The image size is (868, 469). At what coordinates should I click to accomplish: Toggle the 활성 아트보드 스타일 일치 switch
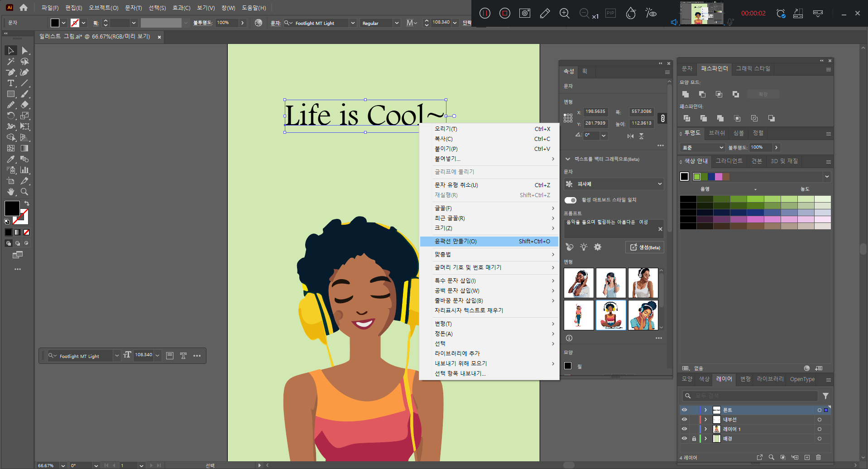[571, 200]
